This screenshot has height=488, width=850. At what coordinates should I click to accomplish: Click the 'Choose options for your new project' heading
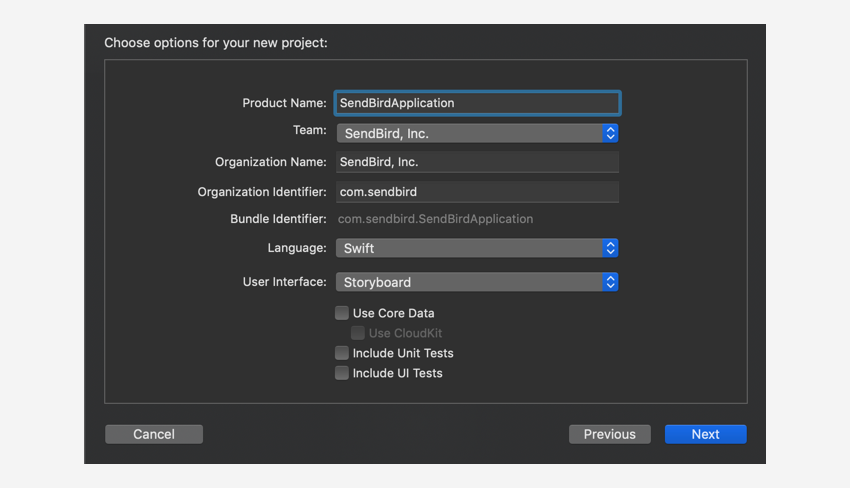coord(216,43)
